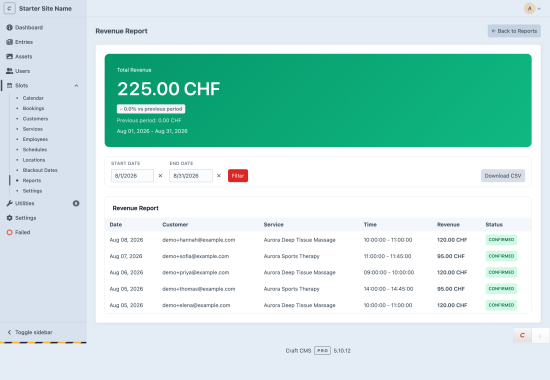Click 95.00 CHF revenue in thomas's row
The height and width of the screenshot is (380, 550).
pos(451,289)
